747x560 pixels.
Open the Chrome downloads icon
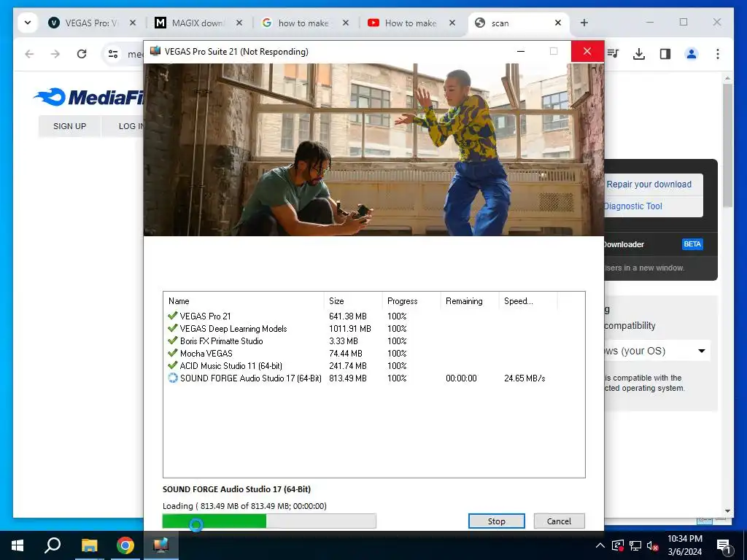639,54
